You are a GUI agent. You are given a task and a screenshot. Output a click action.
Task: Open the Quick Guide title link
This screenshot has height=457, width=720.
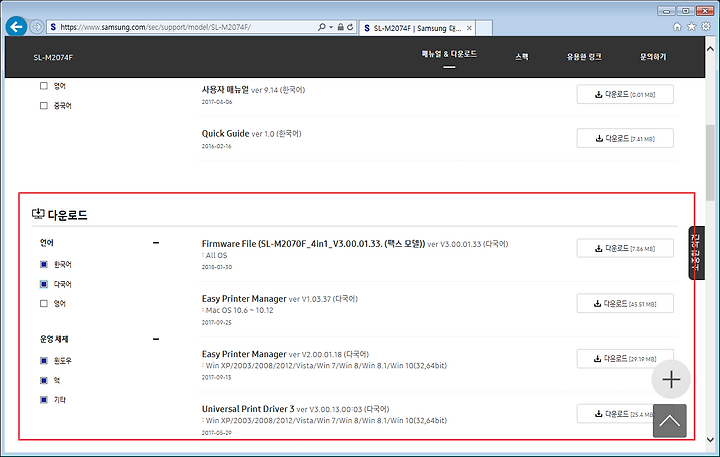[225, 134]
